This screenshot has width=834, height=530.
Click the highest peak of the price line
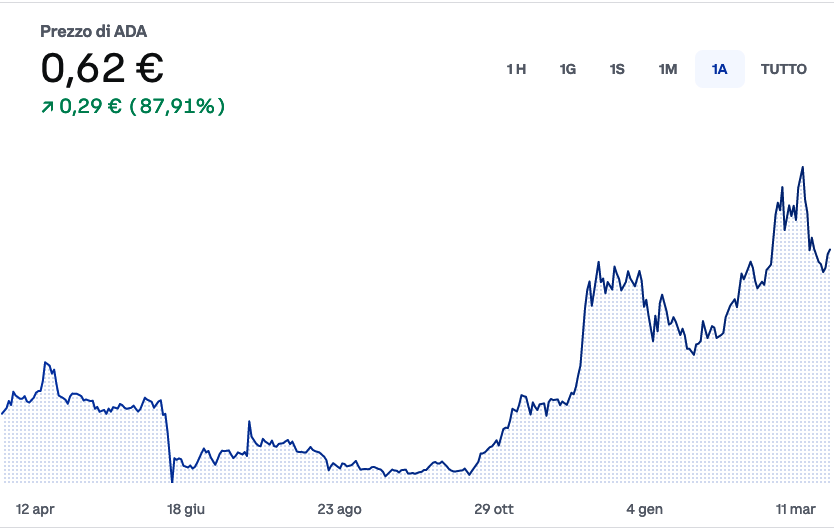coord(802,167)
